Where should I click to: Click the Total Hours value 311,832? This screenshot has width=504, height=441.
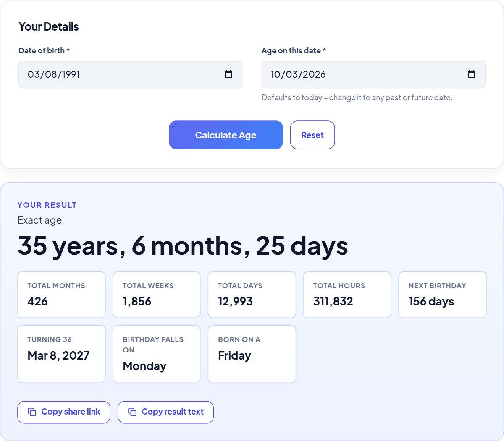pyautogui.click(x=333, y=302)
